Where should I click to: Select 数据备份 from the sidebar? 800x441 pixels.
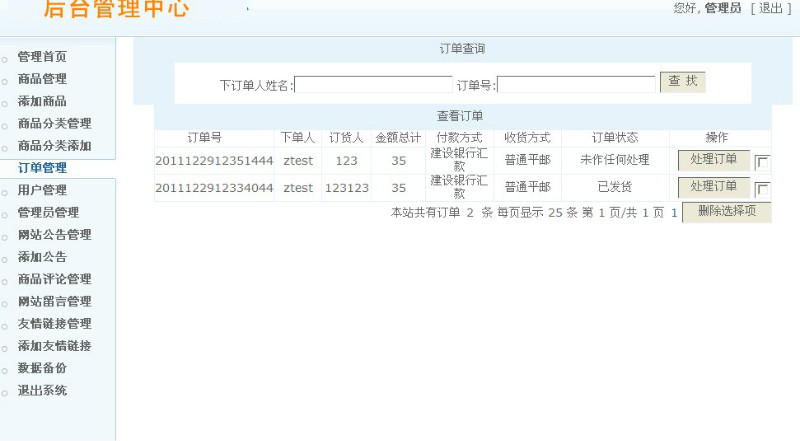[x=42, y=368]
